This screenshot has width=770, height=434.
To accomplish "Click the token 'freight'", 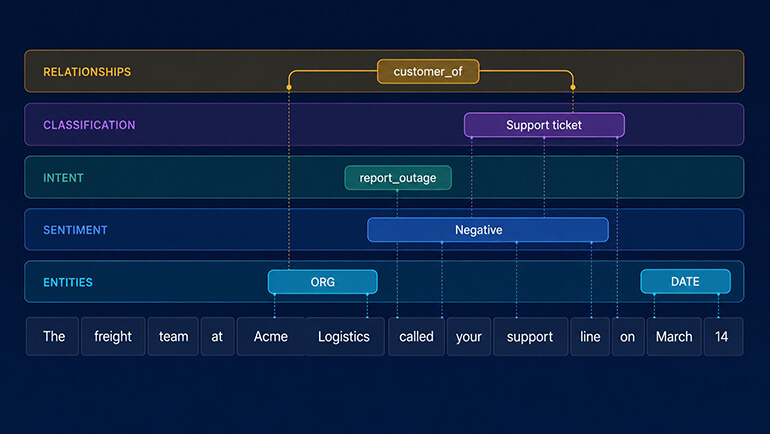I will [113, 336].
